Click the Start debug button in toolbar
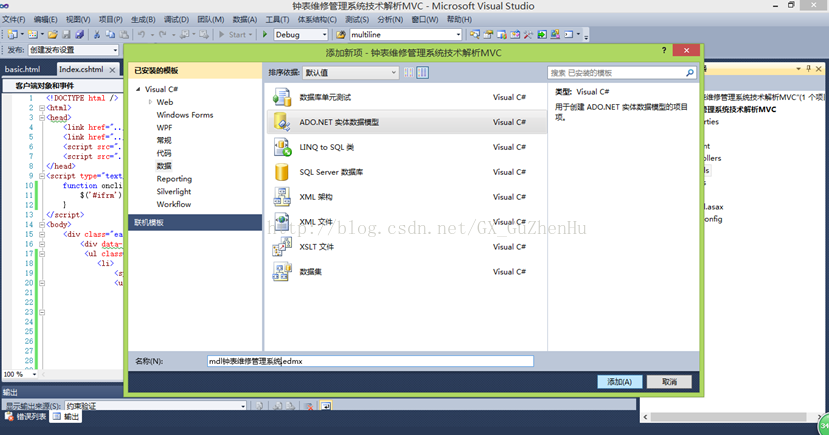The image size is (834, 435). (235, 35)
